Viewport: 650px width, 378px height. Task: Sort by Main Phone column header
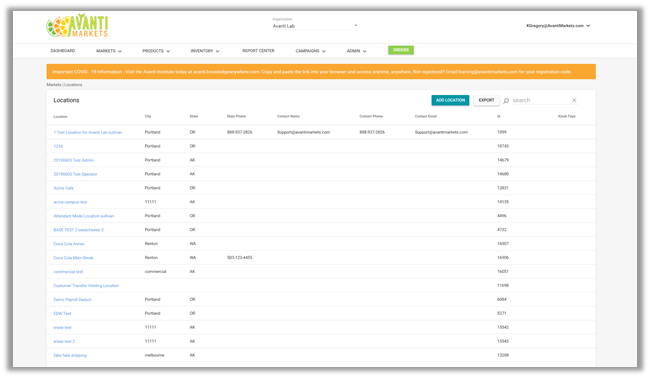[x=236, y=116]
